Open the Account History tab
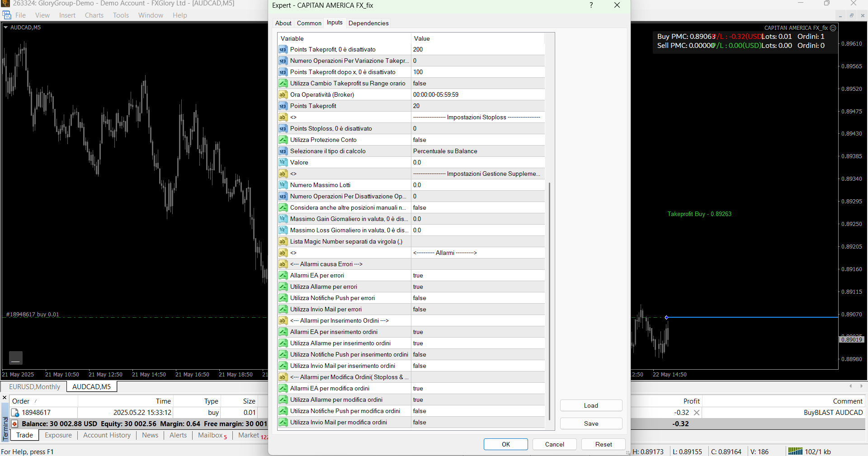The image size is (868, 456). tap(107, 435)
